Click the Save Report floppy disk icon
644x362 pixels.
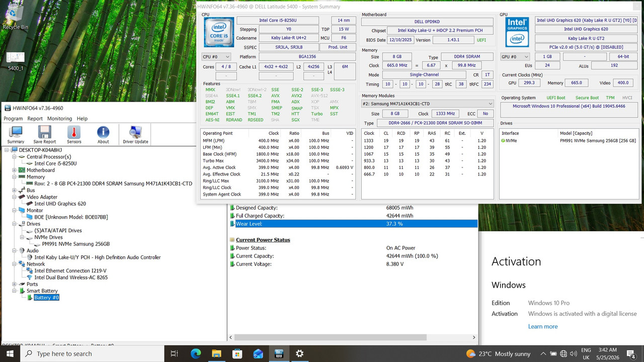point(45,134)
